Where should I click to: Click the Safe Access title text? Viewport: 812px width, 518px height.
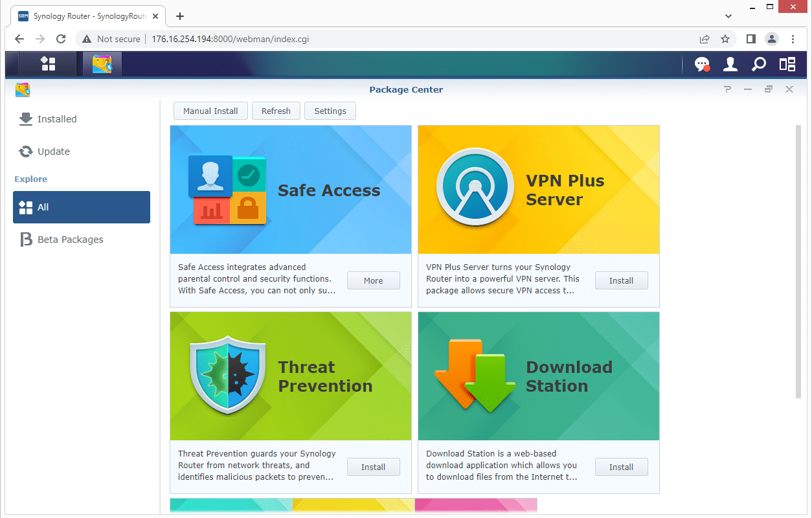[329, 190]
